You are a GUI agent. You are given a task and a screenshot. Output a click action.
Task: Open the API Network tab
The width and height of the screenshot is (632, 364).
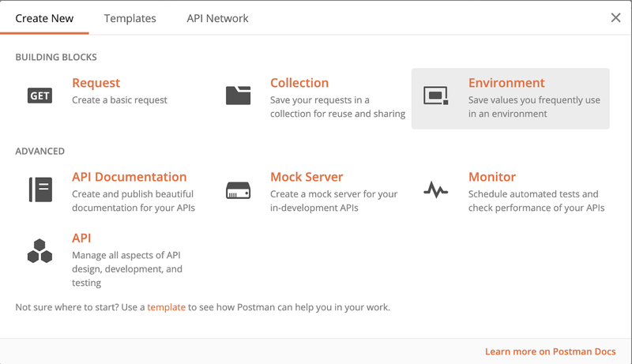pyautogui.click(x=217, y=18)
